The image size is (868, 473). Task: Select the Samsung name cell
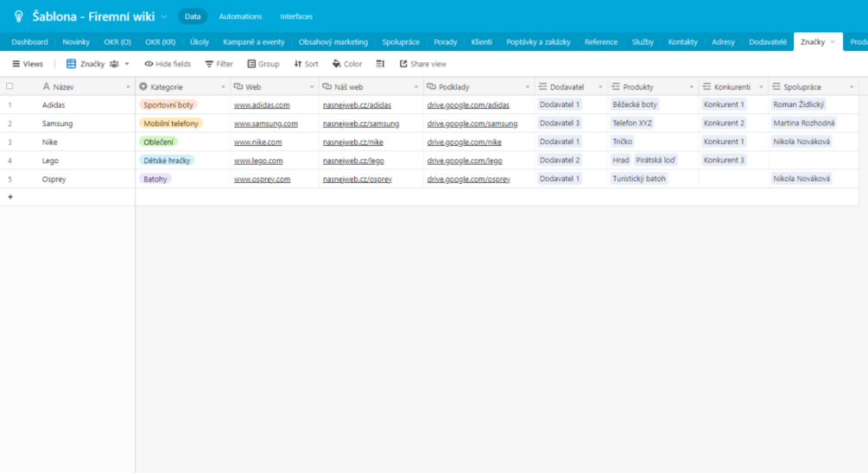pos(57,124)
